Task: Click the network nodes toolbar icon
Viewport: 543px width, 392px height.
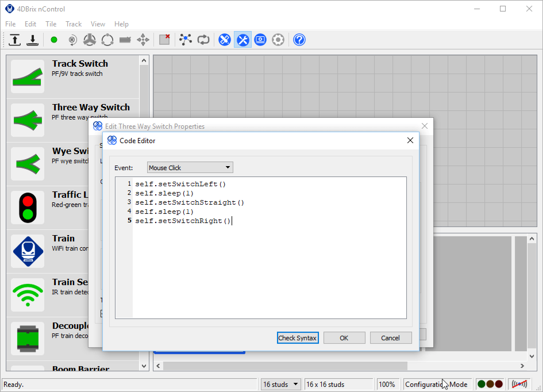Action: click(x=186, y=40)
